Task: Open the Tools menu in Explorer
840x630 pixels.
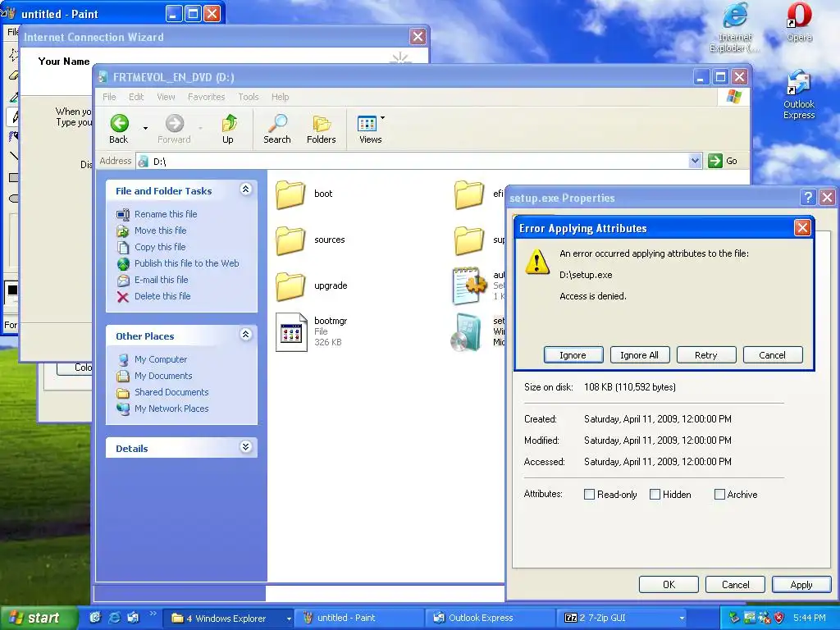Action: point(249,97)
